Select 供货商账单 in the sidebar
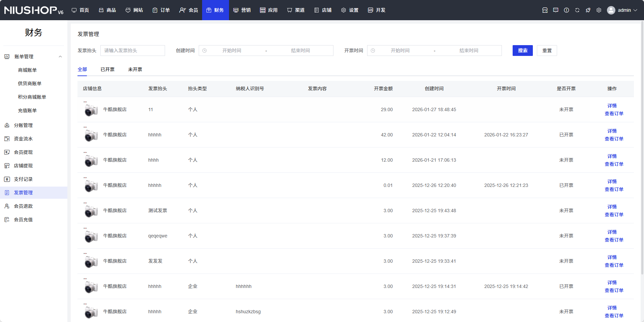 (30, 84)
